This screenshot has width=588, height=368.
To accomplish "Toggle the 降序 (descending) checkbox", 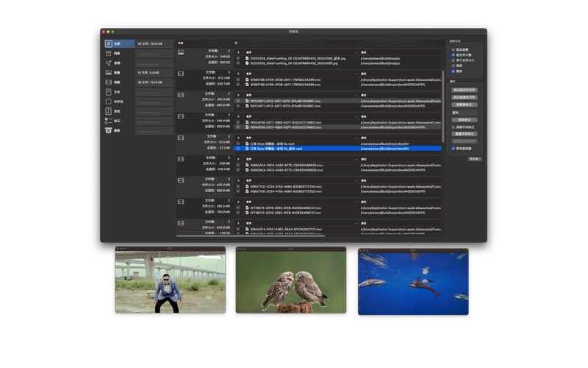I will 453,70.
